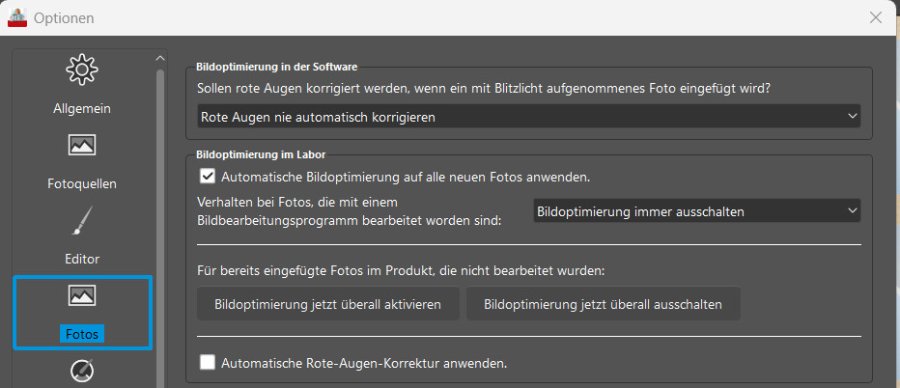
Task: Switch to the Allgemein settings tab
Action: [82, 108]
